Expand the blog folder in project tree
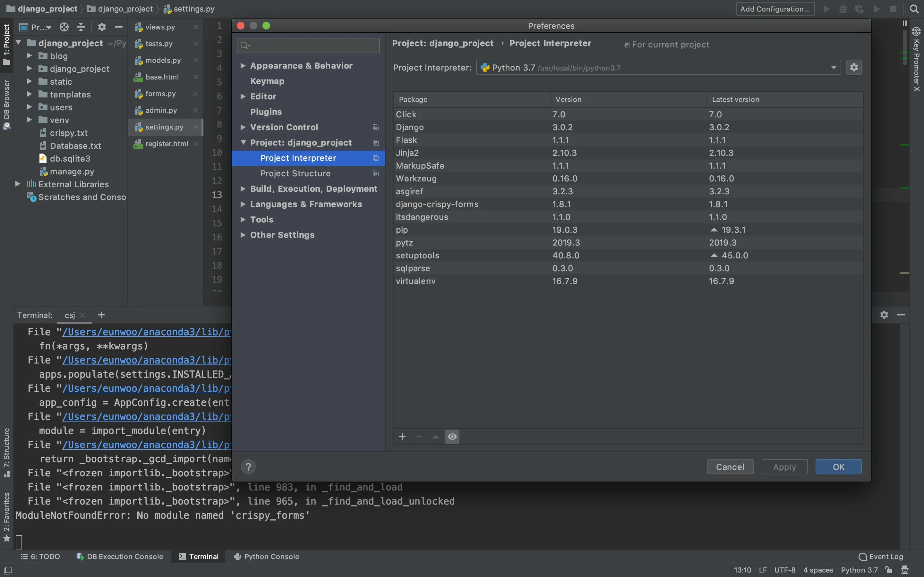Screen dimensions: 924x577 (30, 56)
